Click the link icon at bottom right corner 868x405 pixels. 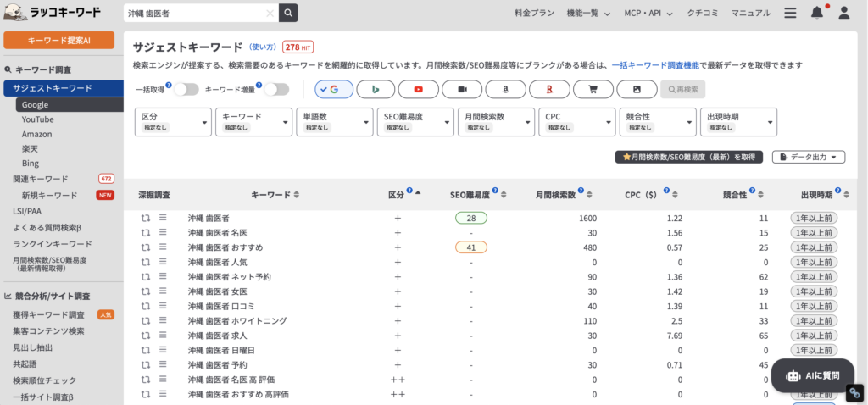pyautogui.click(x=855, y=392)
